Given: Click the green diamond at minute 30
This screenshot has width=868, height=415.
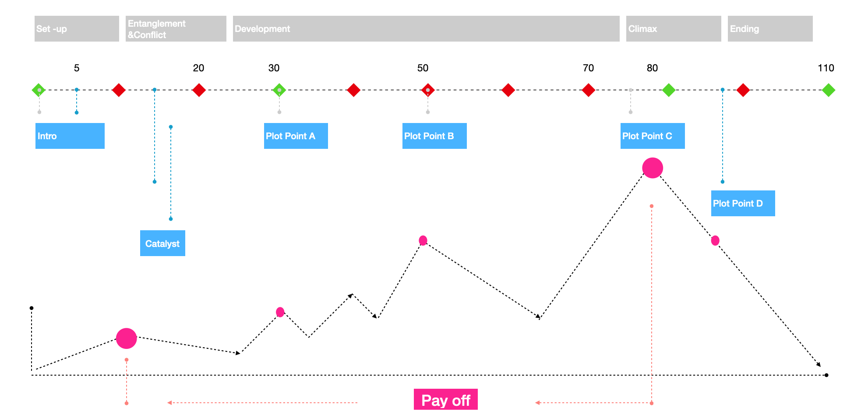Looking at the screenshot, I should point(279,90).
